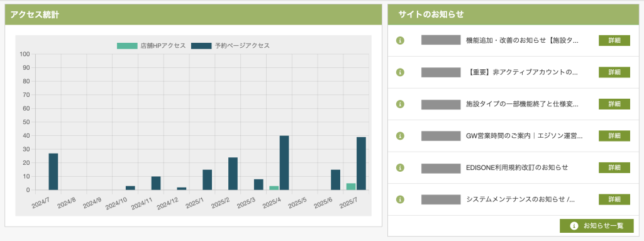Open 詳細 for EDISONE利用規約改訂のお知らせ
644x241 pixels.
click(614, 168)
